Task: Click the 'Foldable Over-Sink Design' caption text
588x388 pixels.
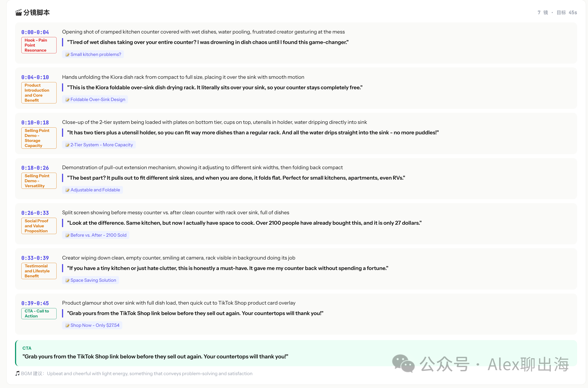Action: coord(98,100)
